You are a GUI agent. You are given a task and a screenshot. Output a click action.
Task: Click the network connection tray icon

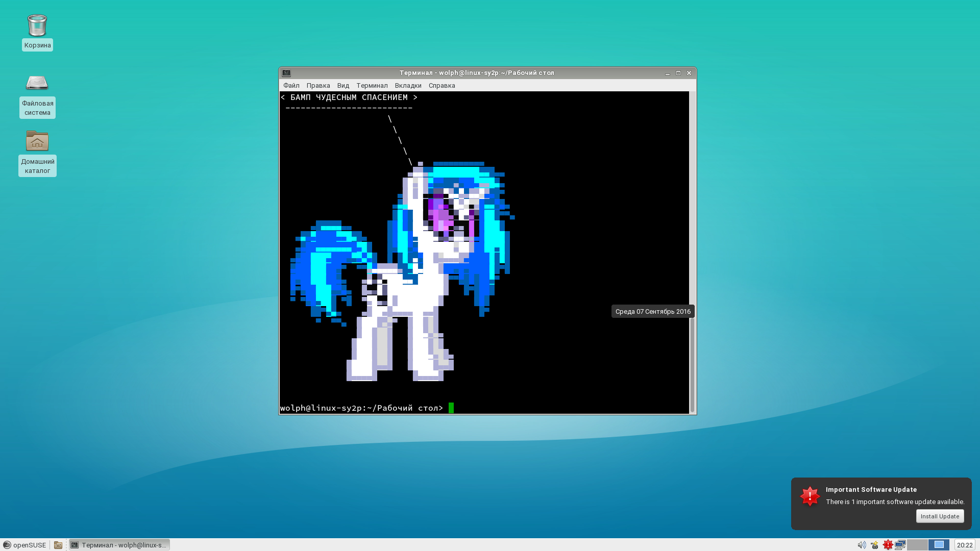(x=900, y=545)
